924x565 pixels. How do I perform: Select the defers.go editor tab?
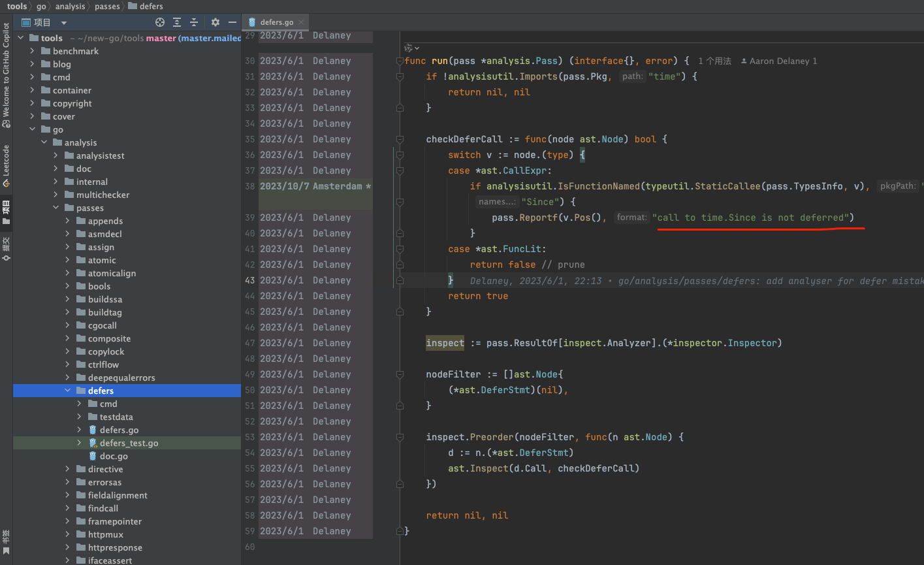[276, 22]
